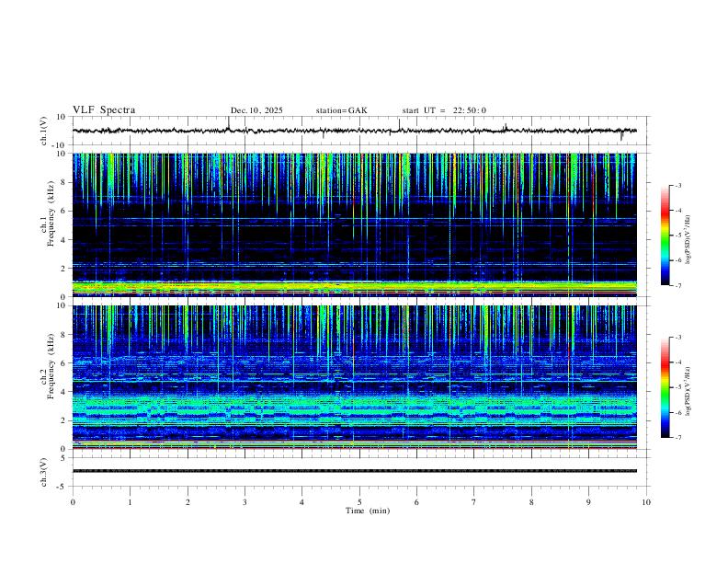
Task: Click the ch.1 spectrogram color scale bar
Action: pos(665,236)
